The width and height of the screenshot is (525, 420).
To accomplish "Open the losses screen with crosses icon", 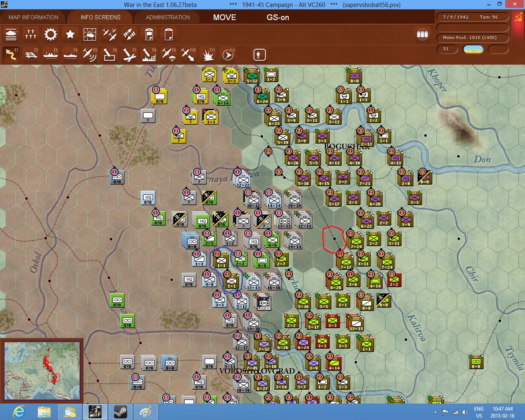I will (x=31, y=34).
